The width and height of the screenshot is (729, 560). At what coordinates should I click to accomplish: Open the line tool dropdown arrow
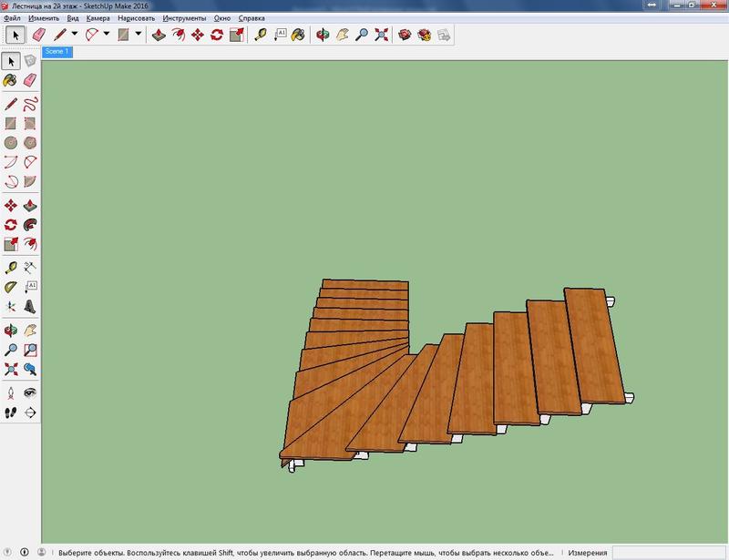(x=75, y=35)
